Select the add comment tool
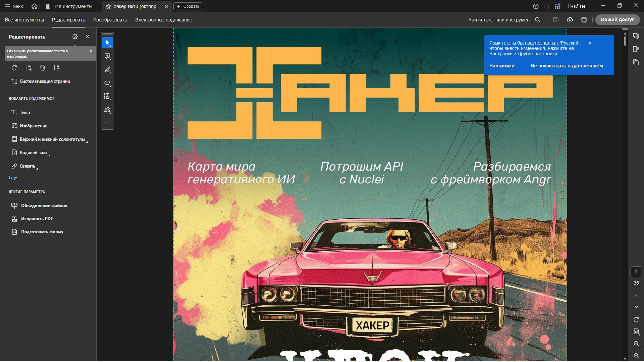 [107, 56]
